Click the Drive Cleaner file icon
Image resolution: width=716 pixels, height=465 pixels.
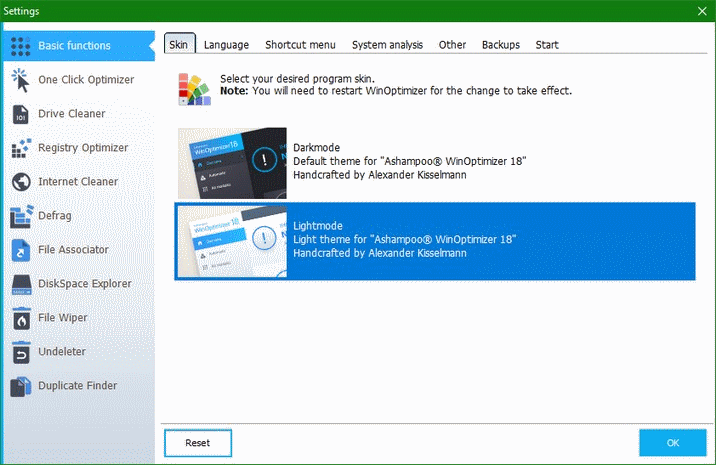click(21, 114)
